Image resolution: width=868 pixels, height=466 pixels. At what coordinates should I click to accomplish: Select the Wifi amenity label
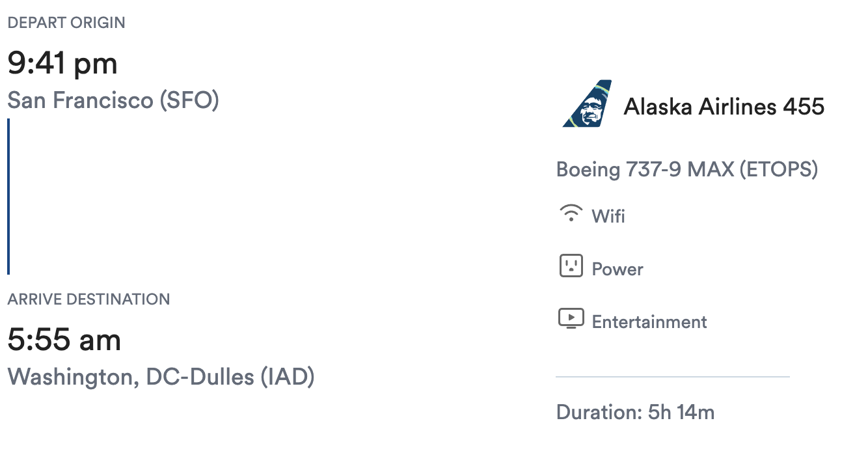click(608, 216)
